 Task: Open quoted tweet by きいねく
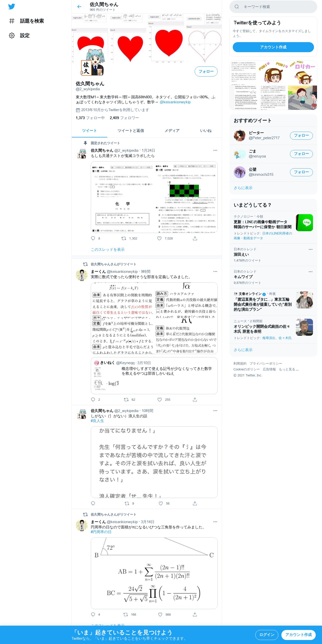pos(154,376)
